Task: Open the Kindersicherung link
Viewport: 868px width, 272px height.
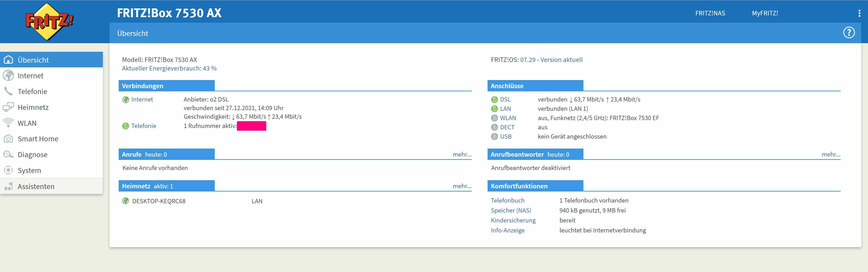Action: [513, 220]
